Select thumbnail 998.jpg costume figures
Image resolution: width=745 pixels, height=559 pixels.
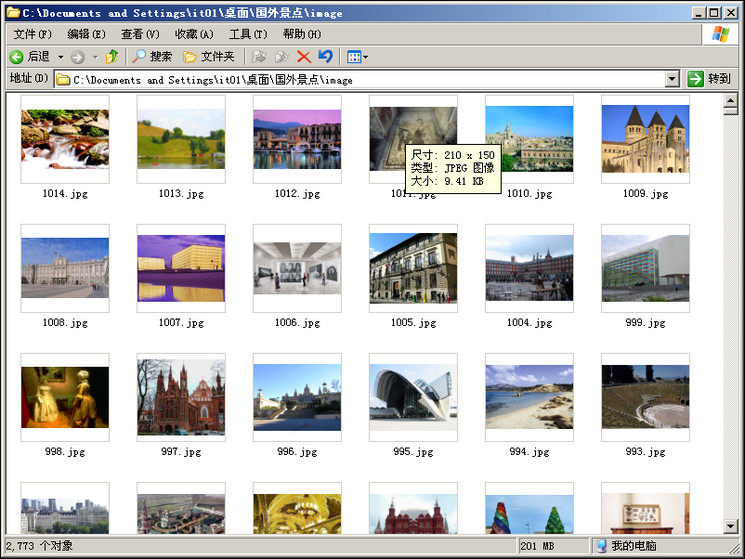click(65, 397)
